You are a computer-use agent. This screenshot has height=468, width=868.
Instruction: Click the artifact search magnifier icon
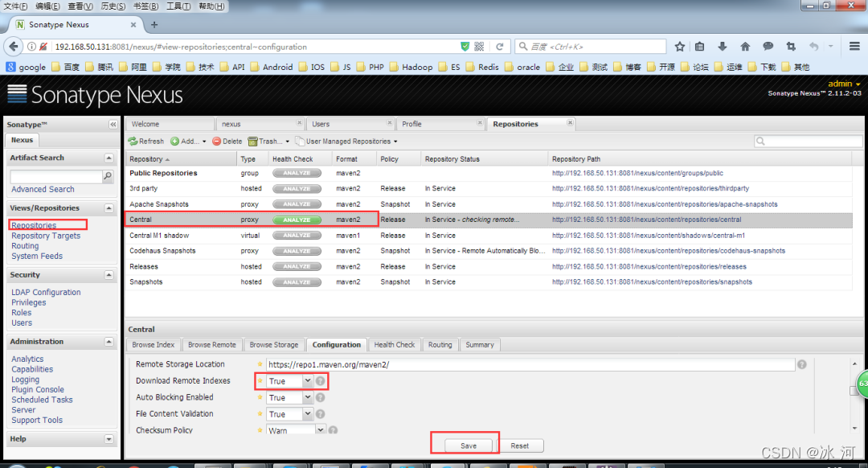pos(108,176)
